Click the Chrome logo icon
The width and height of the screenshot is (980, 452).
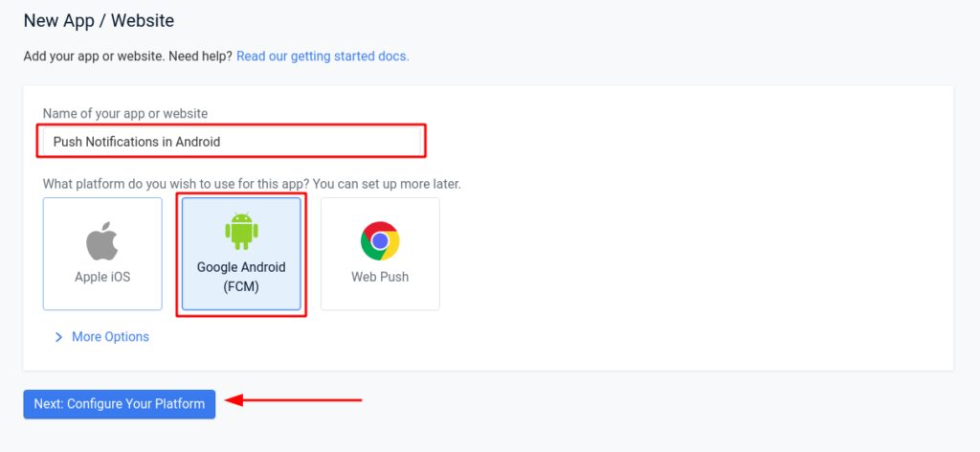click(380, 240)
